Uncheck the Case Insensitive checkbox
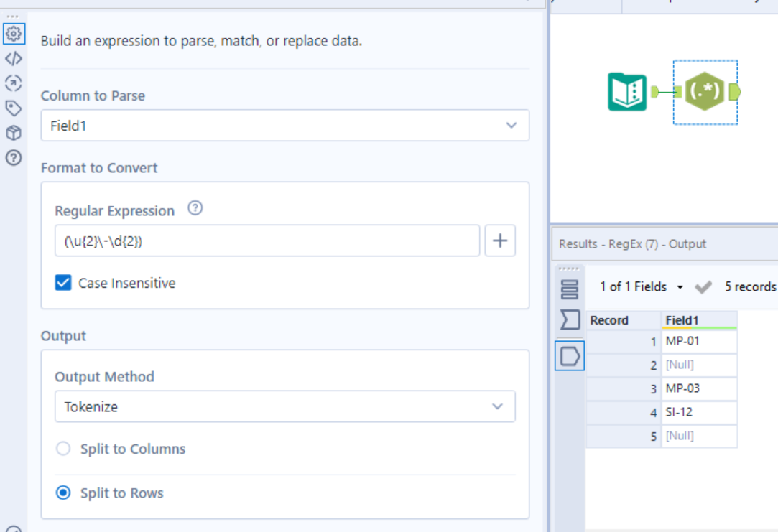The height and width of the screenshot is (532, 778). tap(64, 283)
